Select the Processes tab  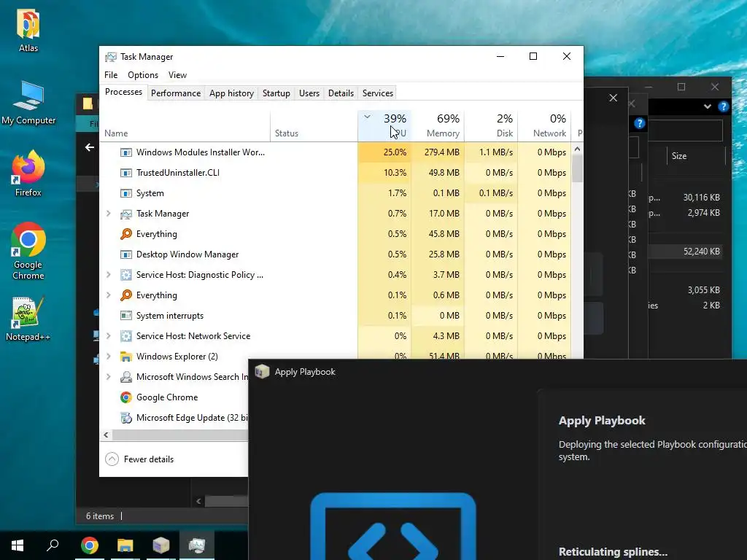pos(123,92)
